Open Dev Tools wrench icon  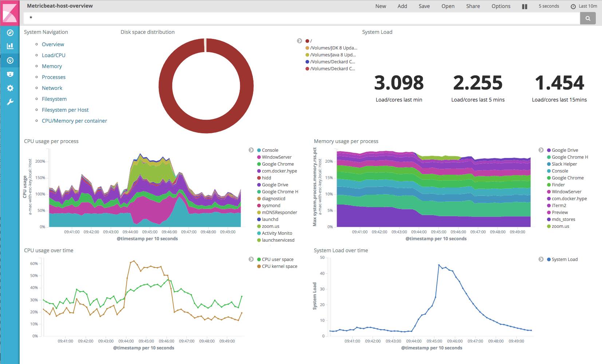[10, 102]
